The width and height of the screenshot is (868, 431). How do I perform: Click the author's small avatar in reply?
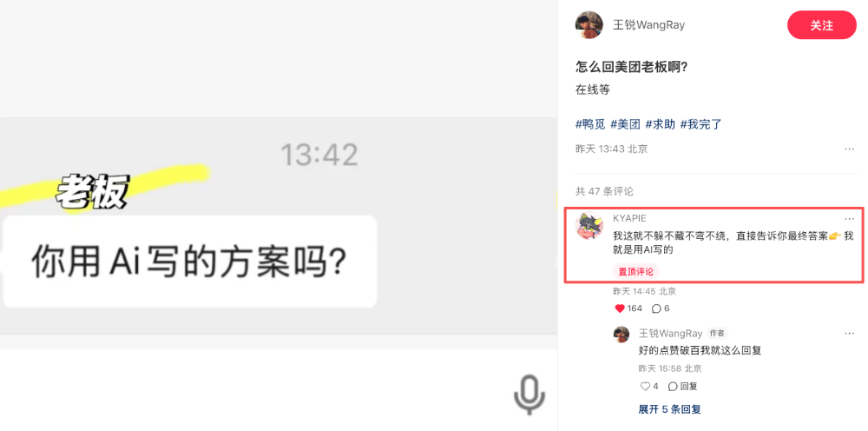pos(621,334)
